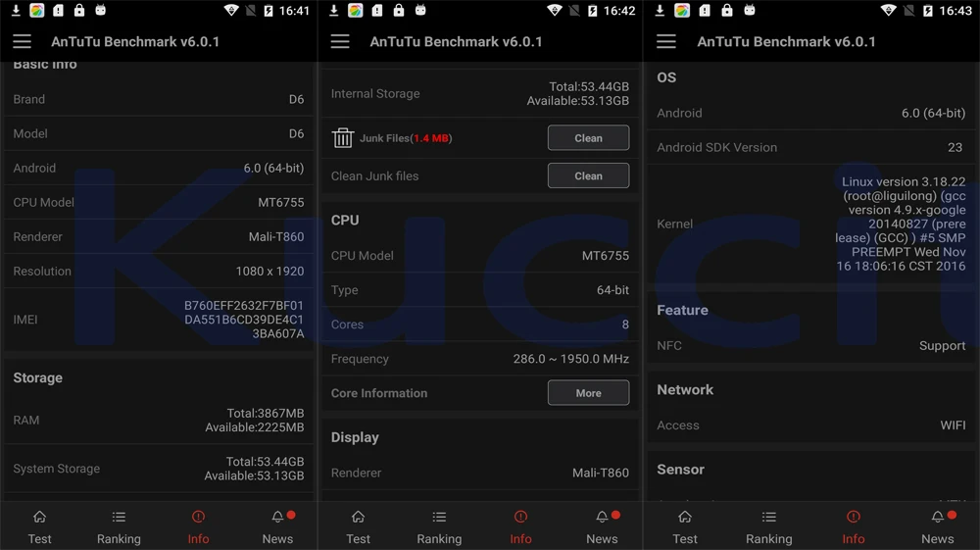Tap 16:43 clock in right status bar
The height and width of the screenshot is (550, 980).
tap(955, 11)
